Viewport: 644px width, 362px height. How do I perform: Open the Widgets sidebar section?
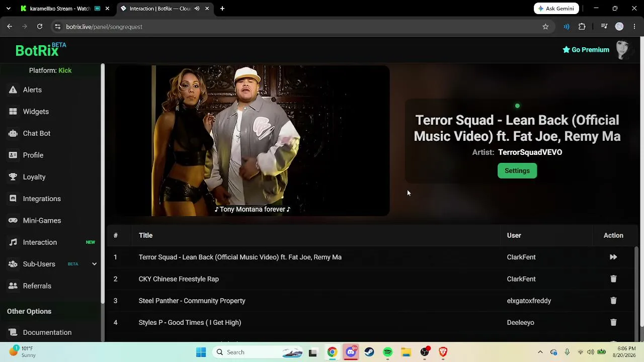click(x=36, y=112)
